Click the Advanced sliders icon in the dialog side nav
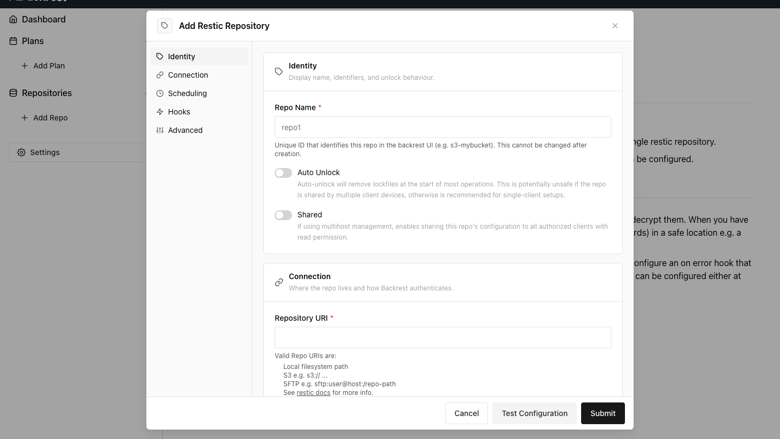 coord(160,130)
